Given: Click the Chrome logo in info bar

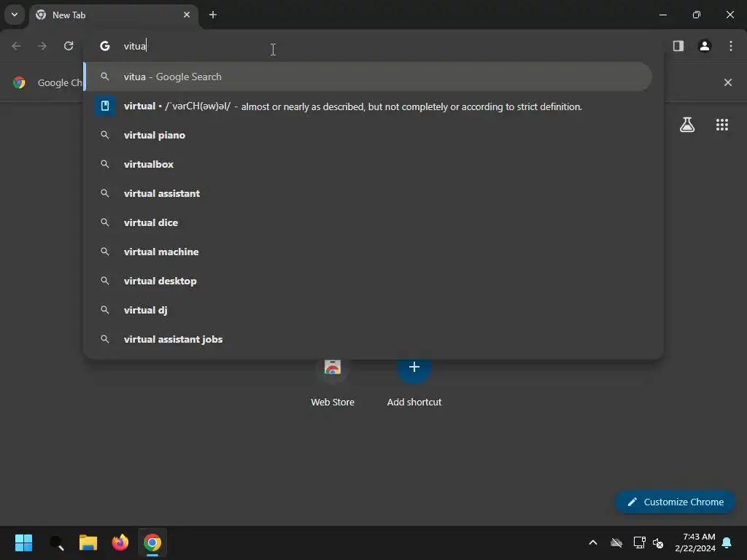Looking at the screenshot, I should click(19, 82).
